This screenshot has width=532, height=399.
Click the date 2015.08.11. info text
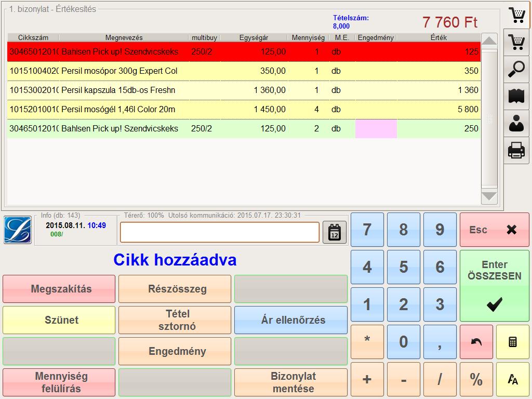[x=65, y=225]
